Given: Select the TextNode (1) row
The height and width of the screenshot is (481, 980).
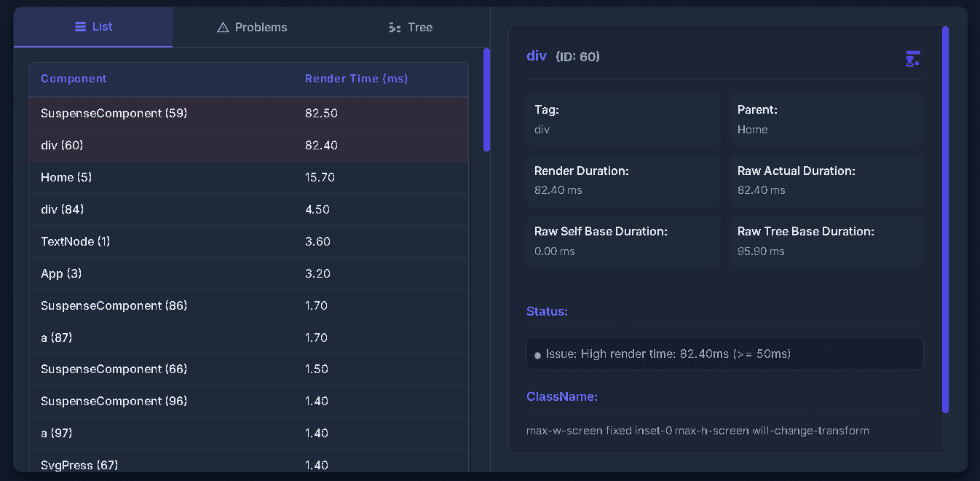Looking at the screenshot, I should 248,242.
